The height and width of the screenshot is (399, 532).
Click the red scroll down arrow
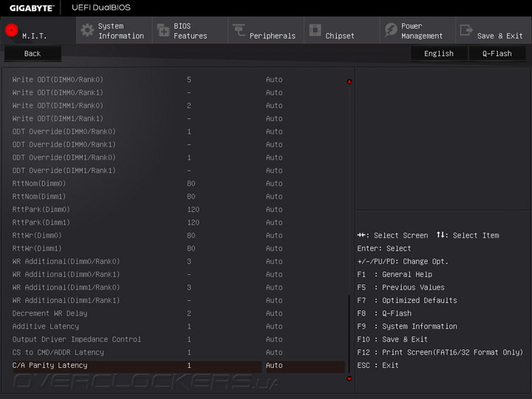tap(349, 378)
